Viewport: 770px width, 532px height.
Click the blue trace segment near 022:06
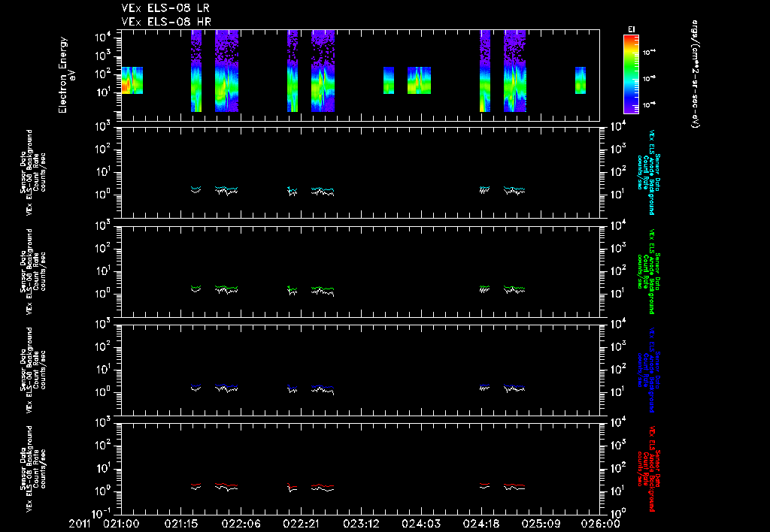coord(226,385)
